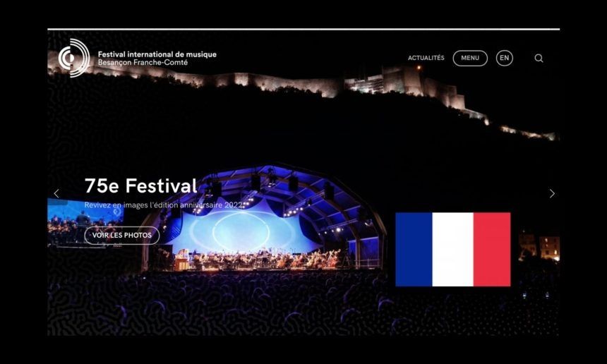Click the white progress bar at top
Viewport: 607px width, 364px height.
pyautogui.click(x=303, y=29)
